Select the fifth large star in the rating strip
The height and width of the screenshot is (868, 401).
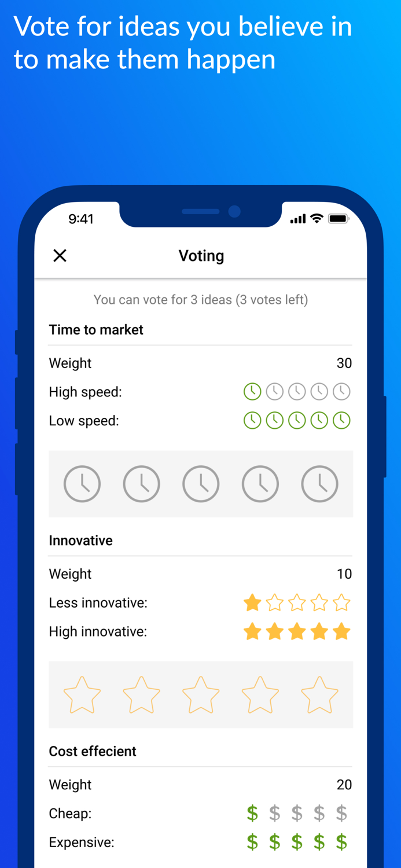coord(319,694)
